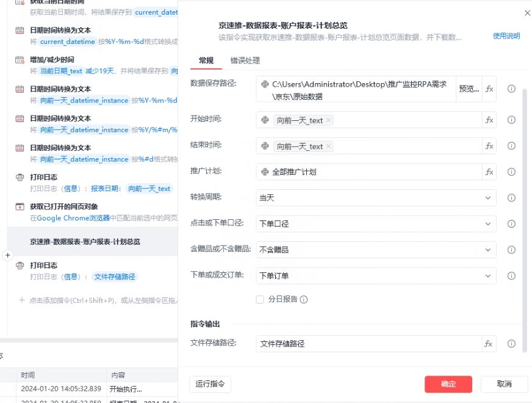Remove 向前一天_text tag from 结束时间
Viewport: 532px width, 403px height.
(x=328, y=146)
